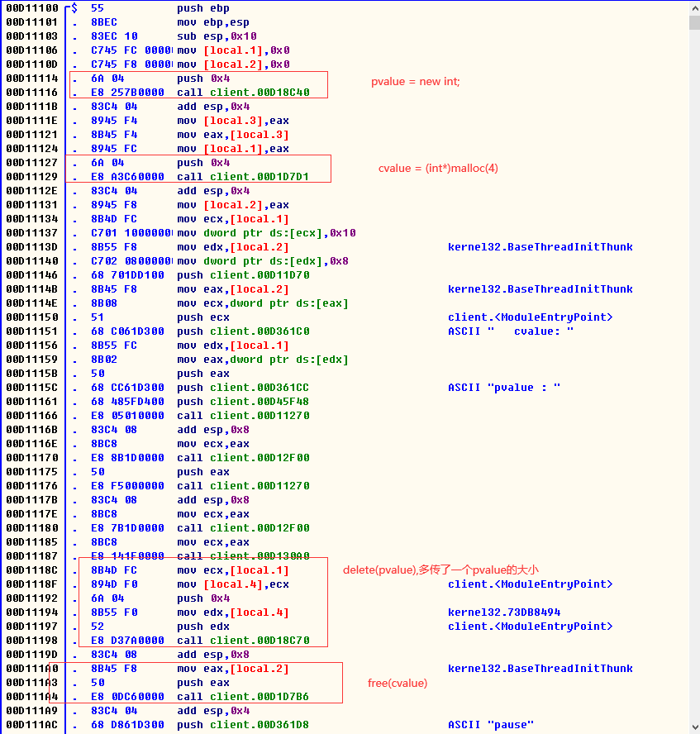Screen dimensions: 700x734
Task: Click hex bytes 'E8 257B0000'
Action: pyautogui.click(x=127, y=93)
